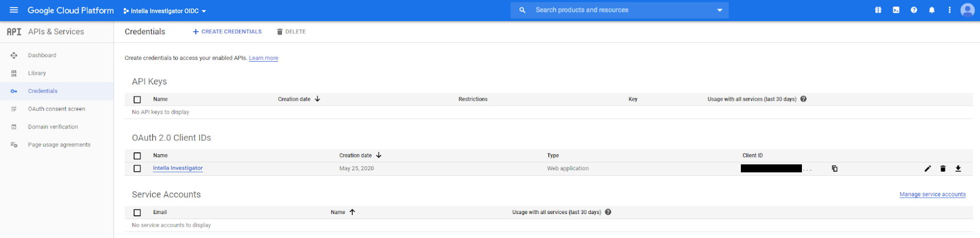This screenshot has width=980, height=238.
Task: Go to OAuth consent screen page
Action: [57, 109]
